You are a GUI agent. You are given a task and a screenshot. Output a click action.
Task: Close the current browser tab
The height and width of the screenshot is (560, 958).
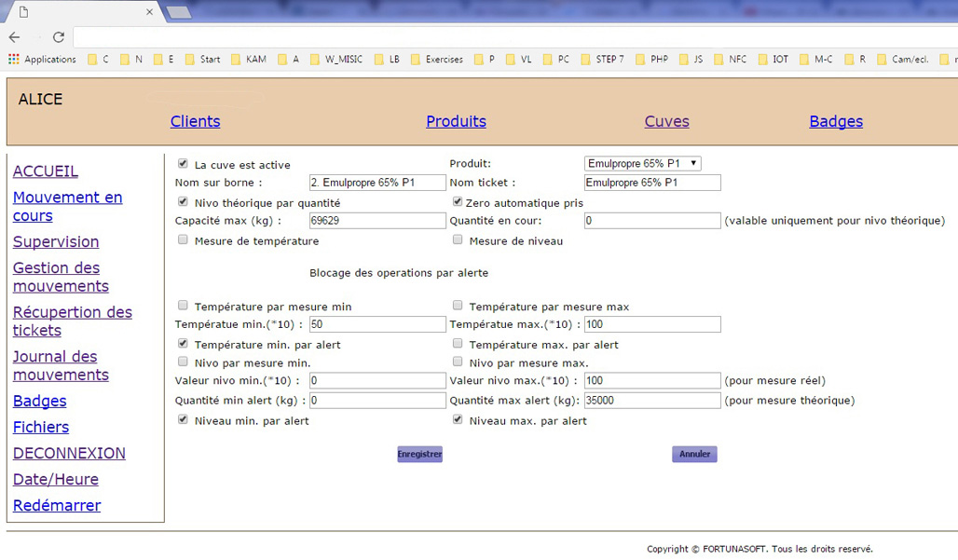150,12
